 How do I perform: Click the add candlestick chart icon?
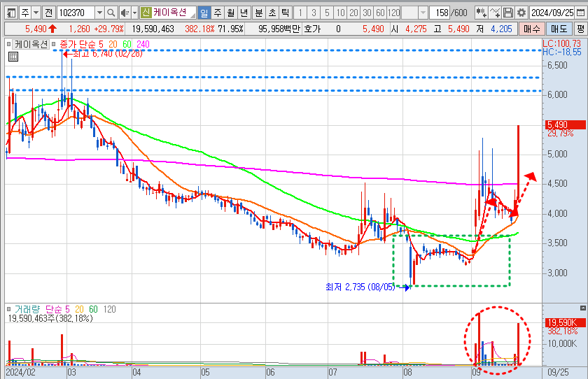pyautogui.click(x=481, y=13)
